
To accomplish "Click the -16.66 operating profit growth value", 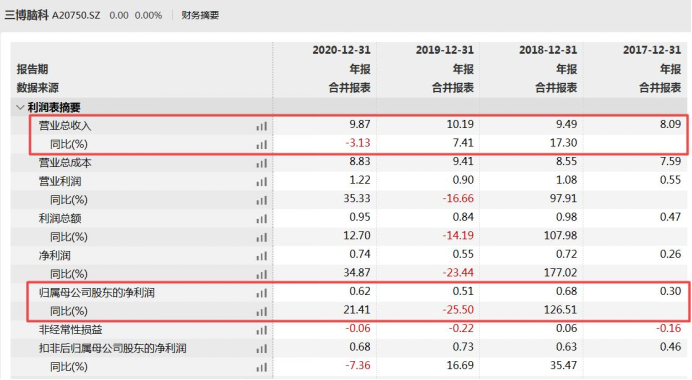I will click(458, 199).
